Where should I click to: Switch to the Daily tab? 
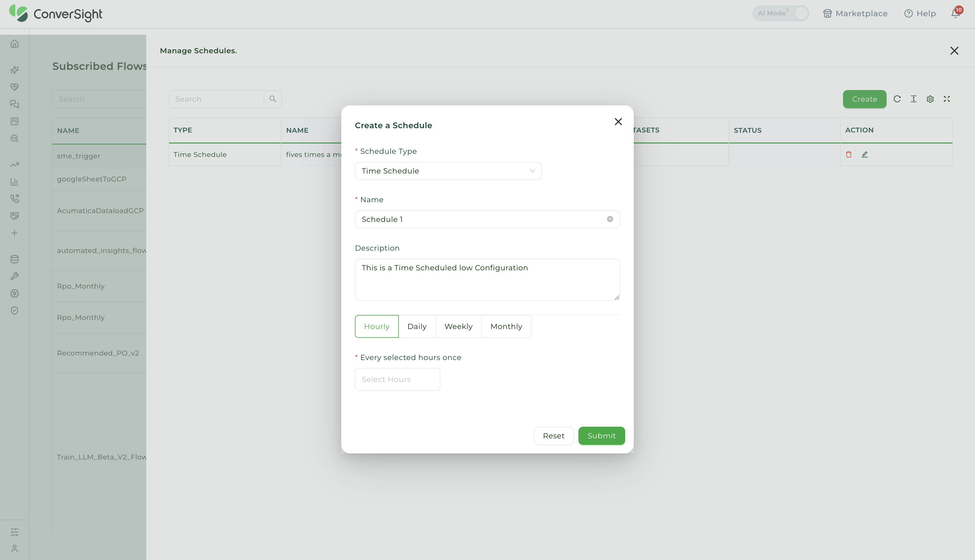pos(417,326)
